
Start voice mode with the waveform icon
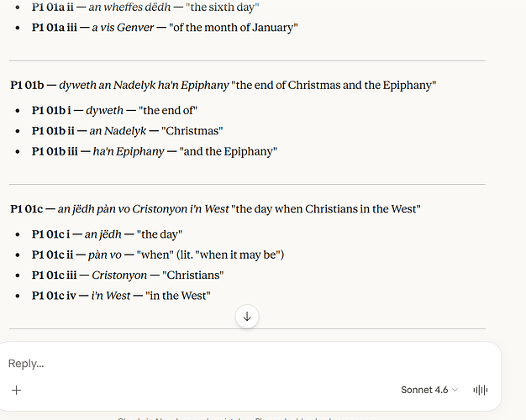point(481,390)
